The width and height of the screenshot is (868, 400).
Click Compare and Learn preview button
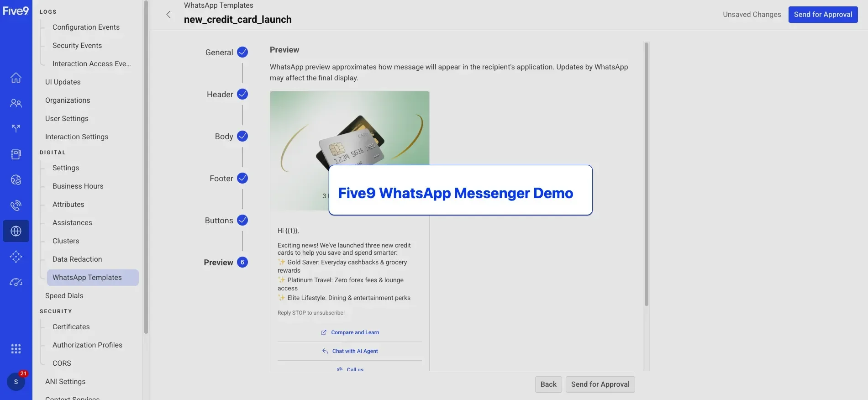(x=350, y=332)
